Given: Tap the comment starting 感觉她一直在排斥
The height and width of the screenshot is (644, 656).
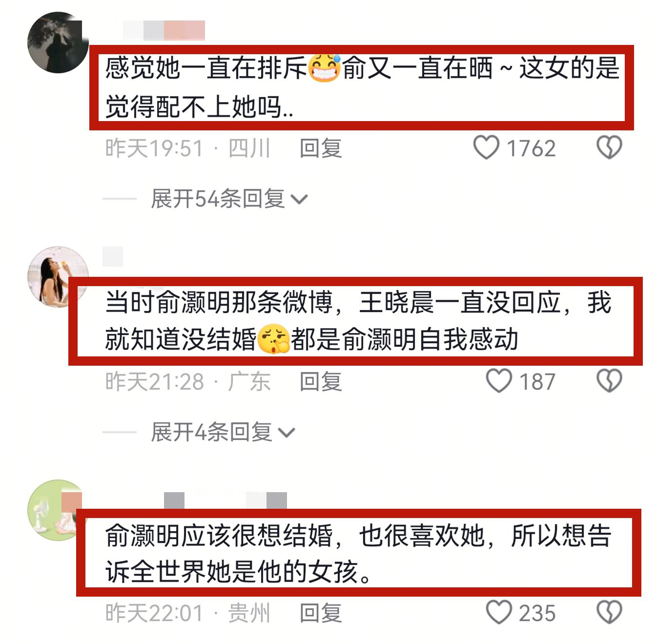Looking at the screenshot, I should (362, 87).
